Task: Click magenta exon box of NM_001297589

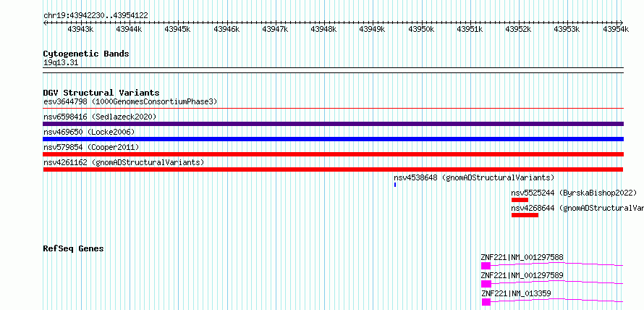Action: click(x=486, y=284)
